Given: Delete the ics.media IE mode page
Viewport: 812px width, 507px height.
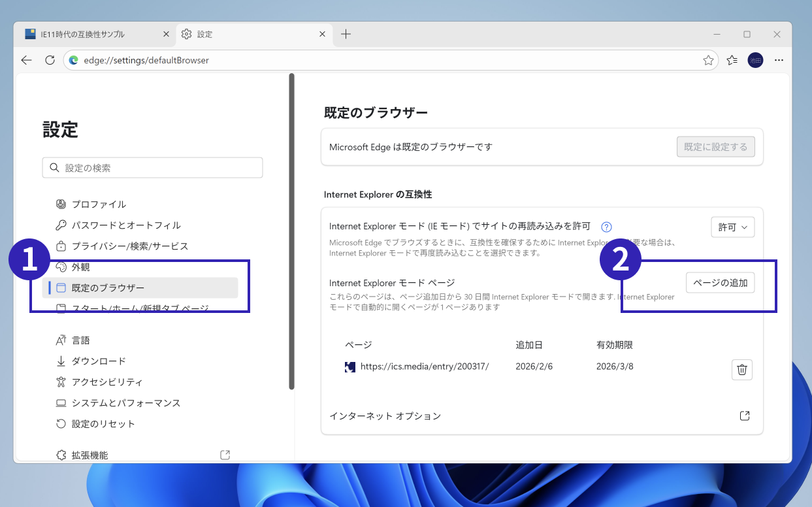Looking at the screenshot, I should pos(741,370).
